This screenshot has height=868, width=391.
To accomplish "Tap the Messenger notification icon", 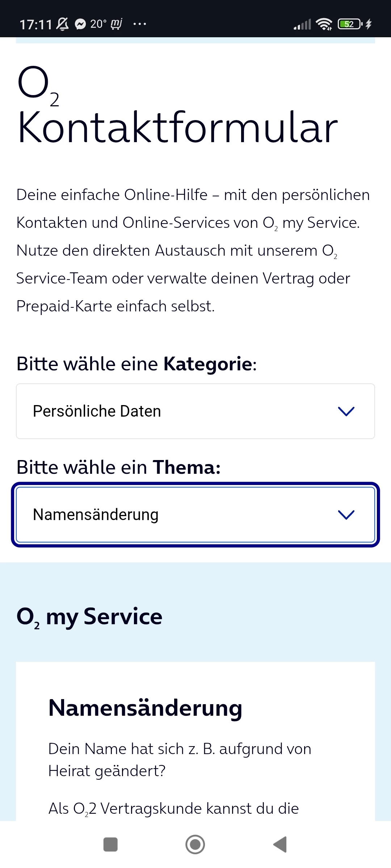I will coord(80,24).
